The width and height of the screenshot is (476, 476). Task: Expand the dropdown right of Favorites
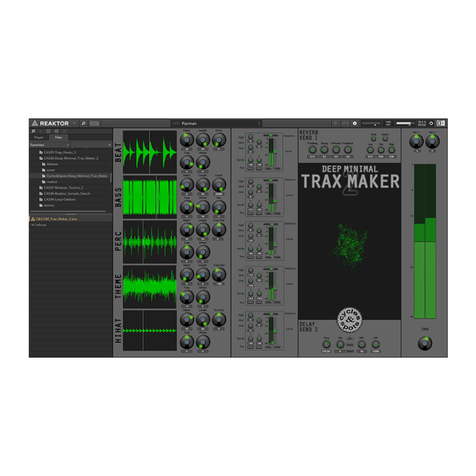(x=91, y=145)
